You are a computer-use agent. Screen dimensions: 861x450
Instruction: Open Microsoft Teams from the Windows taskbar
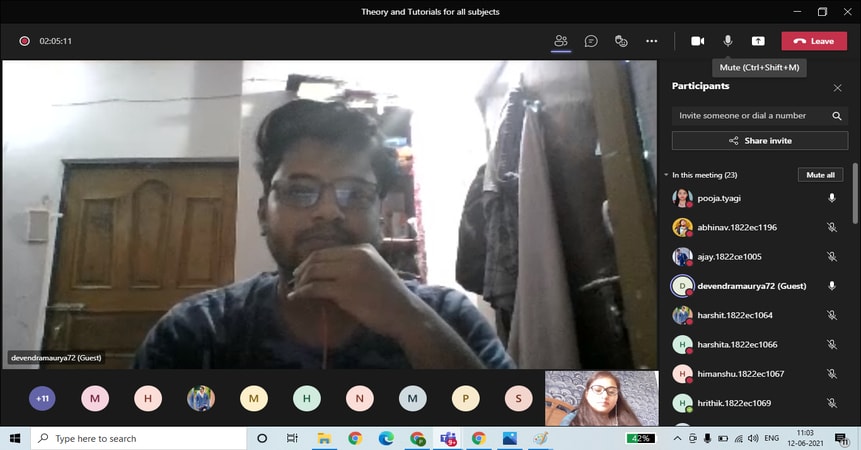(x=448, y=438)
